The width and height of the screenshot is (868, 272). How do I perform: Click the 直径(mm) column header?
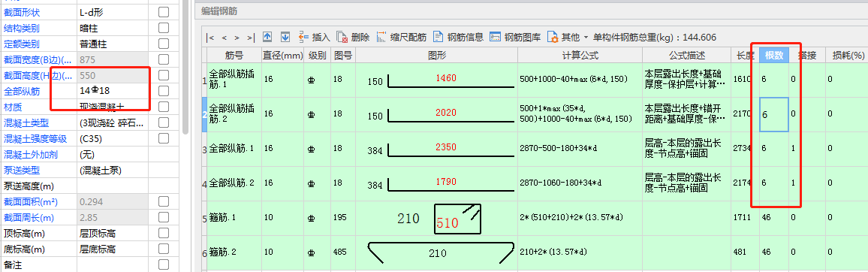[282, 56]
